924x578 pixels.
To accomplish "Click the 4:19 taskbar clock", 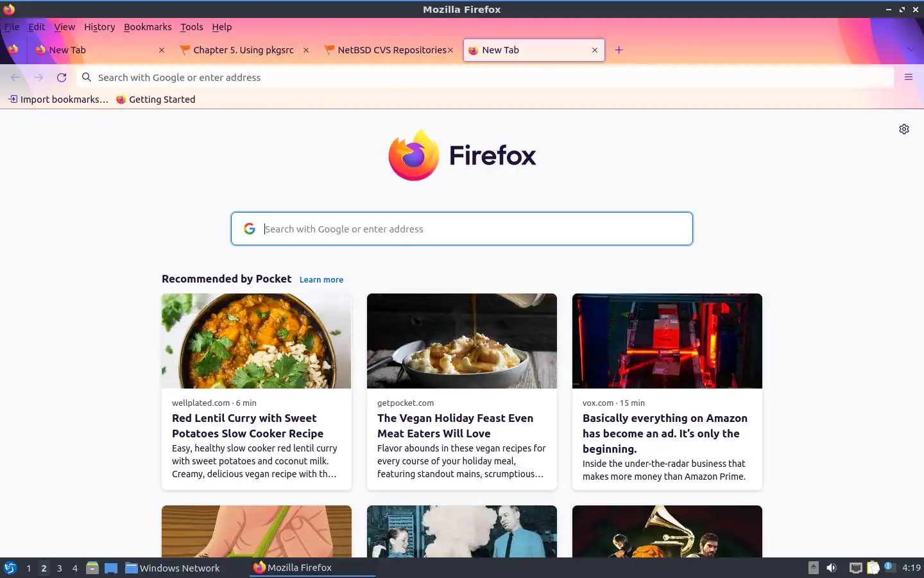I will coord(911,568).
